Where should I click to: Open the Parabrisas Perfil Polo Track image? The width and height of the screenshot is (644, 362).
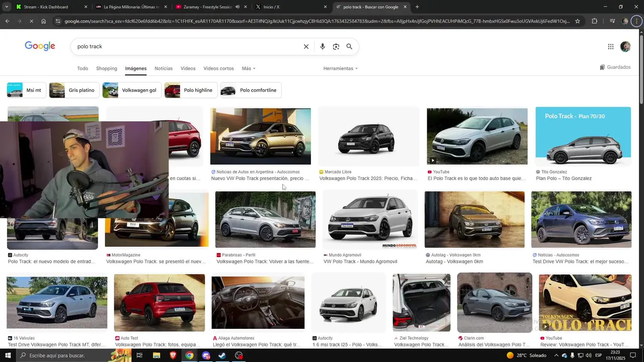tap(265, 219)
